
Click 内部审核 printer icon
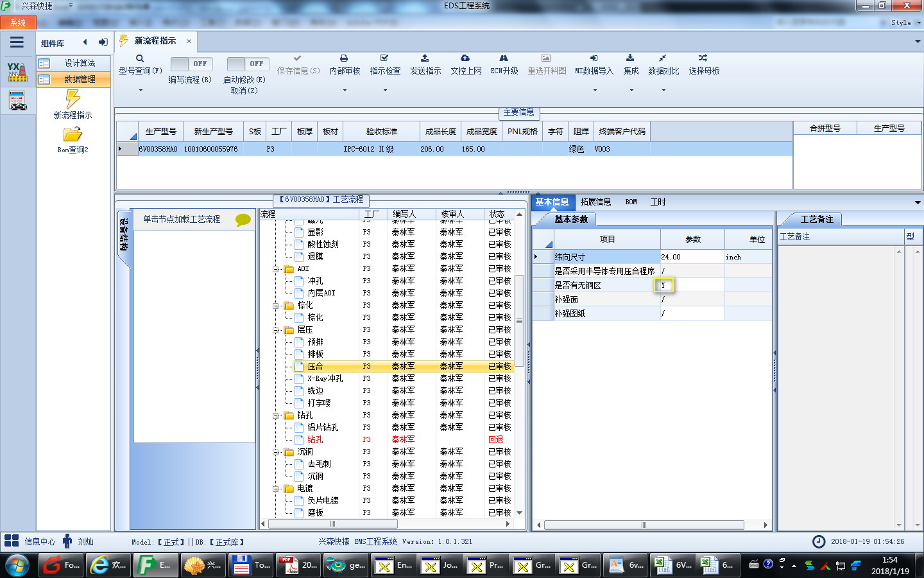tap(344, 58)
